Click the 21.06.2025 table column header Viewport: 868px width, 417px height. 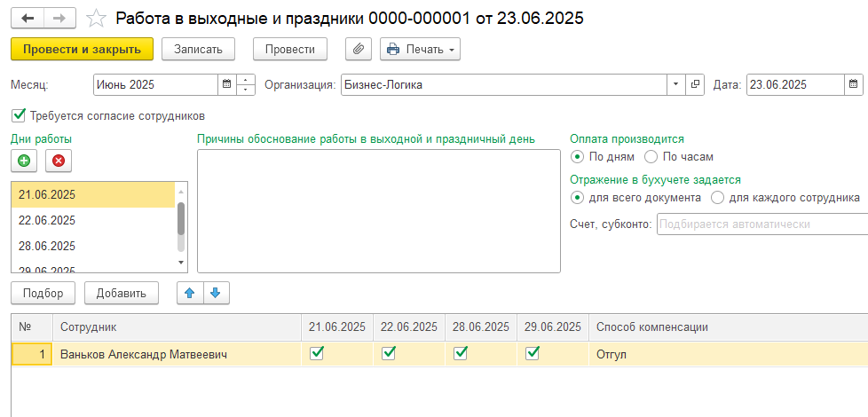(x=337, y=327)
